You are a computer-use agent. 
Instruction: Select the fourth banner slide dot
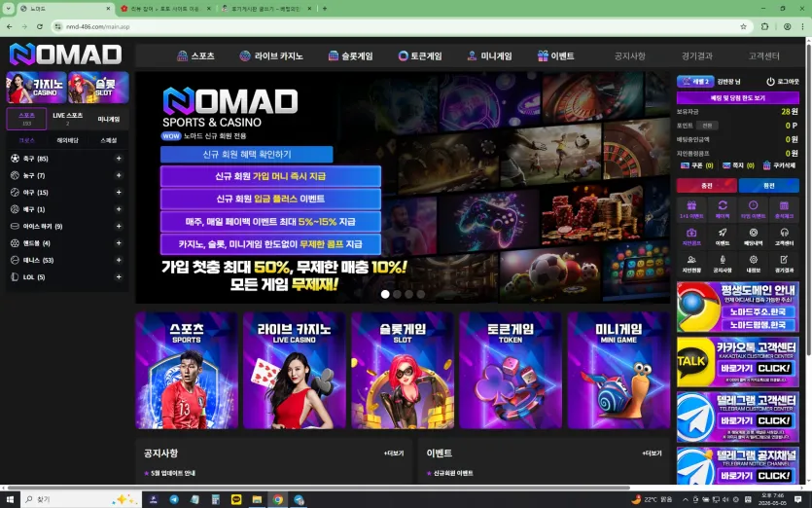pos(421,294)
